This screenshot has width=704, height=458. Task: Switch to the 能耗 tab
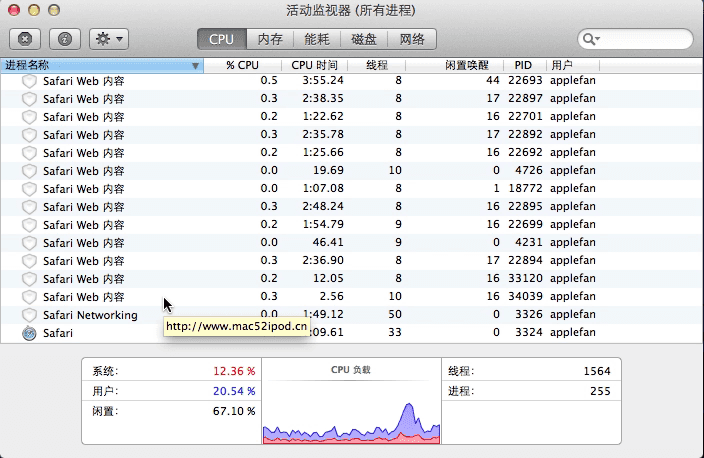(317, 39)
